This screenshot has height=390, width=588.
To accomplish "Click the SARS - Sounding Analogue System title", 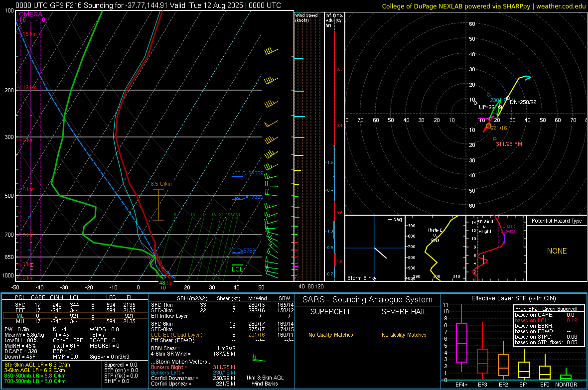I will coord(367,300).
